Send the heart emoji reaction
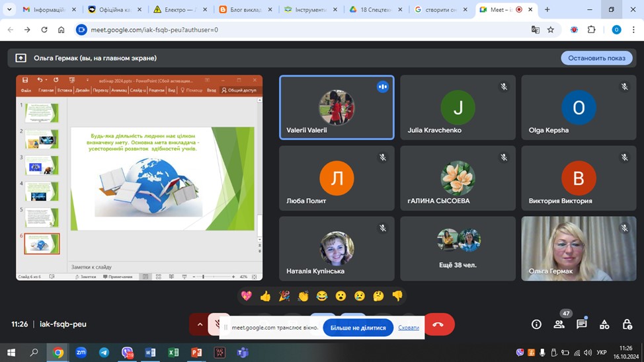644x362 pixels. point(247,296)
